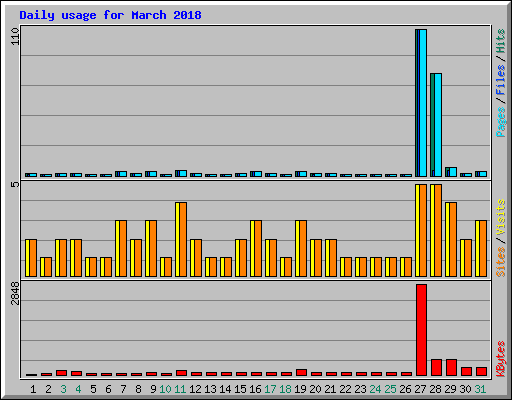Click the orange visits bar for day 29
This screenshot has width=512, height=400.
click(453, 239)
